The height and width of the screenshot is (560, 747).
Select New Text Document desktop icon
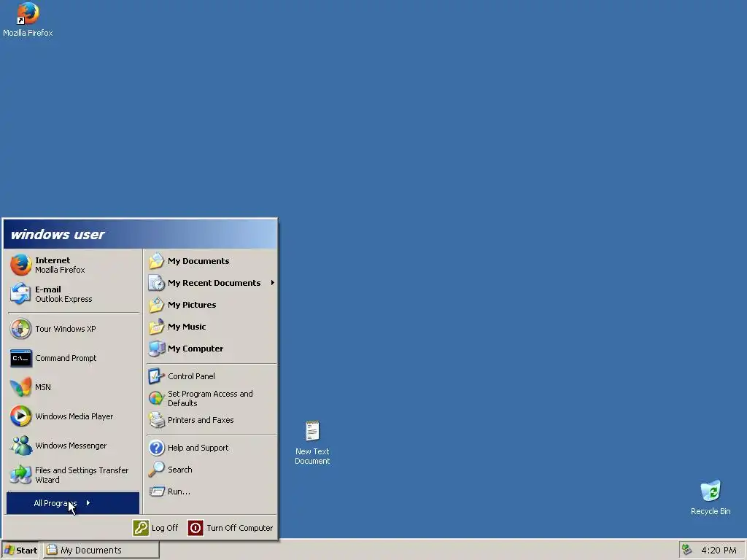click(312, 432)
